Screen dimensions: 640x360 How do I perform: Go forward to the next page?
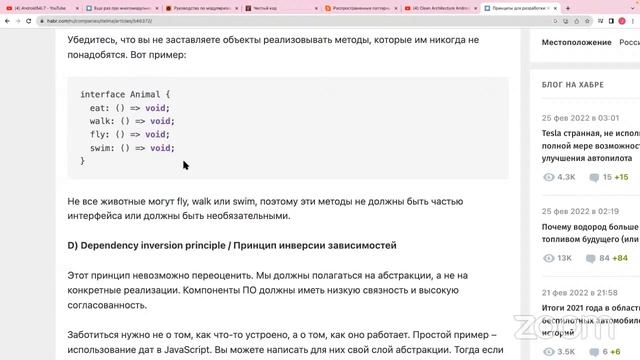coord(18,21)
